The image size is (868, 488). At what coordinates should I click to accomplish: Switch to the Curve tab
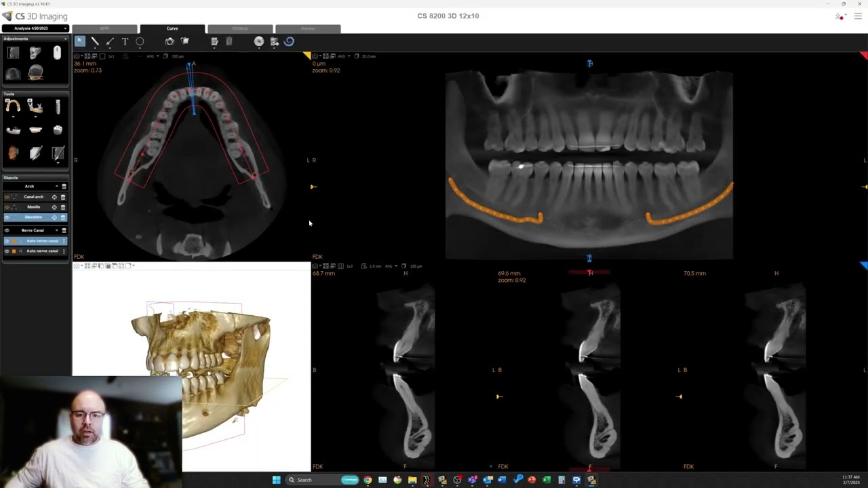point(172,28)
